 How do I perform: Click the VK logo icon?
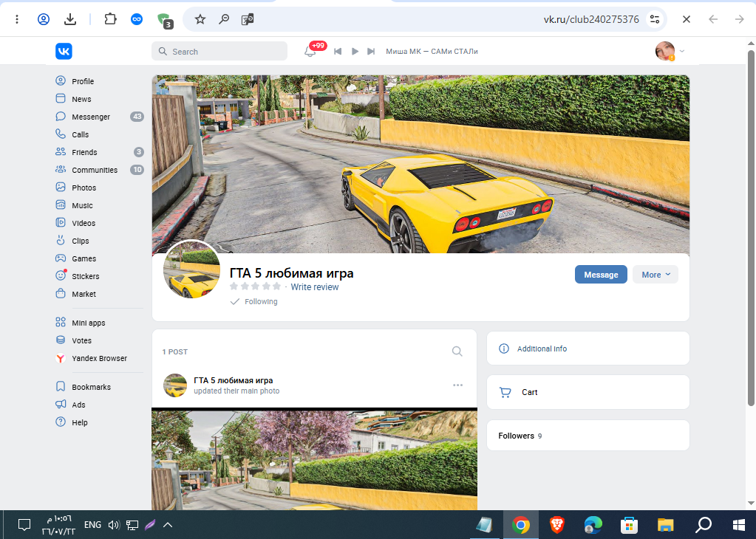coord(64,51)
